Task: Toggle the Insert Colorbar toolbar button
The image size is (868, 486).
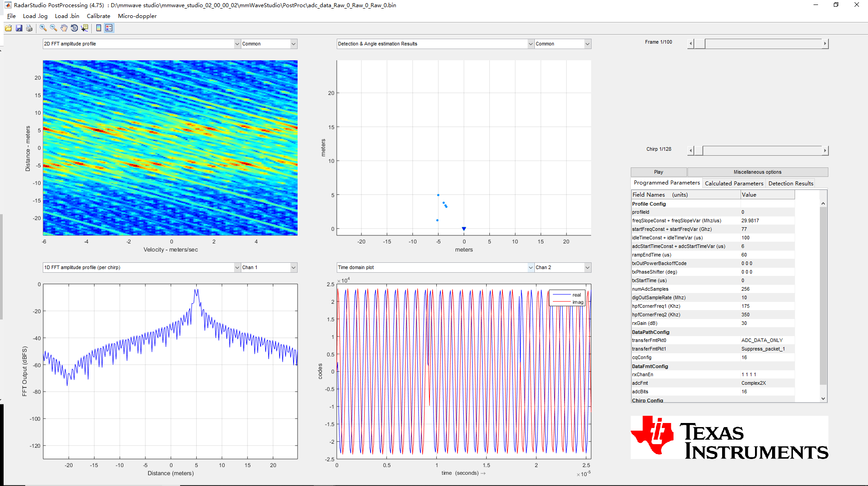Action: tap(99, 28)
